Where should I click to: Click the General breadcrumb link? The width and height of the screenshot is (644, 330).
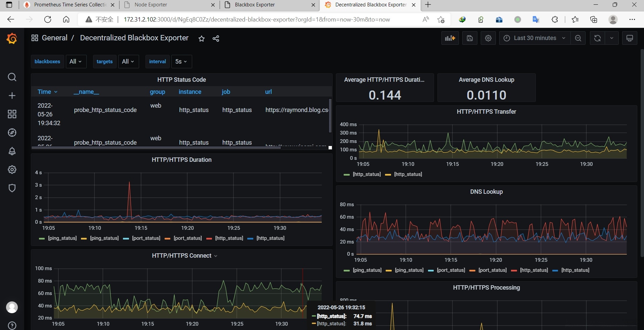click(x=54, y=38)
